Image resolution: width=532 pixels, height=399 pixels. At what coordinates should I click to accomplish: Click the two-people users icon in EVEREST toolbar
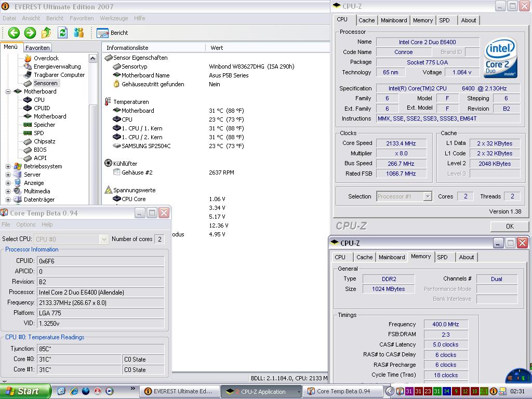coord(79,33)
